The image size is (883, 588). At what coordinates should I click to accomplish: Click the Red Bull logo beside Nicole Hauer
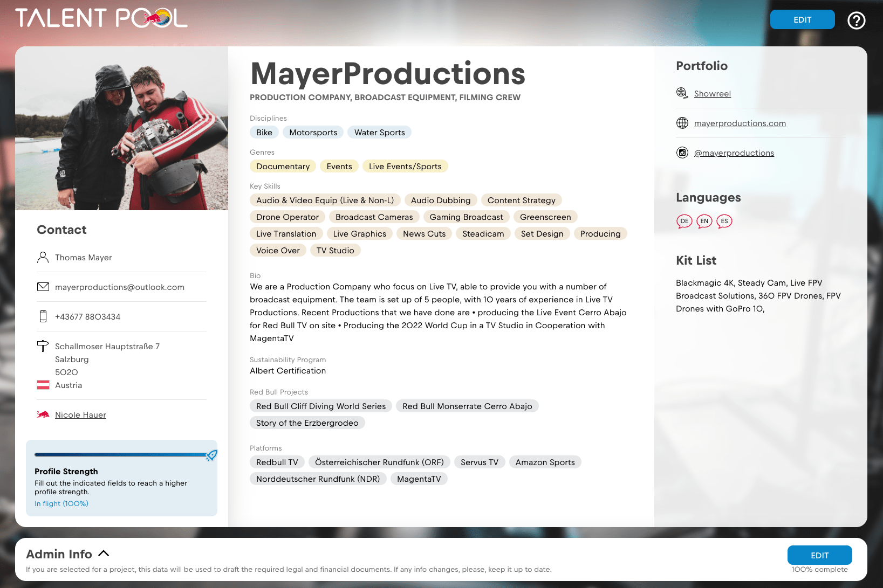pos(43,414)
